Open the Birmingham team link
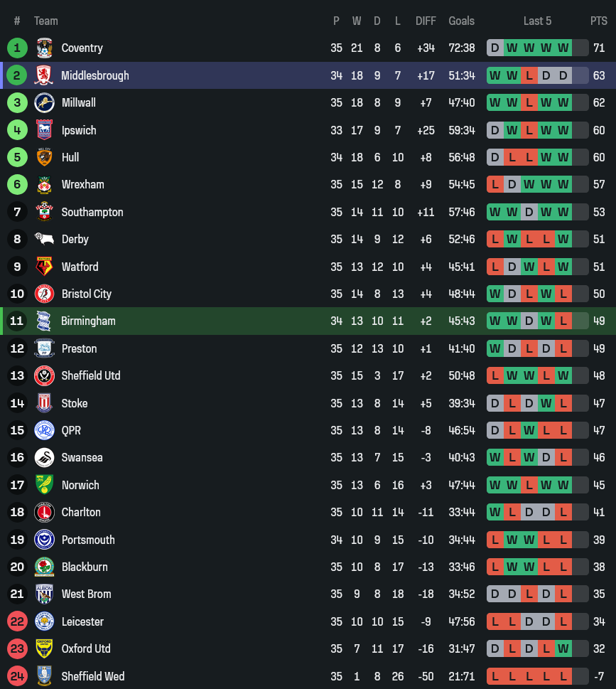Image resolution: width=616 pixels, height=689 pixels. [x=88, y=321]
